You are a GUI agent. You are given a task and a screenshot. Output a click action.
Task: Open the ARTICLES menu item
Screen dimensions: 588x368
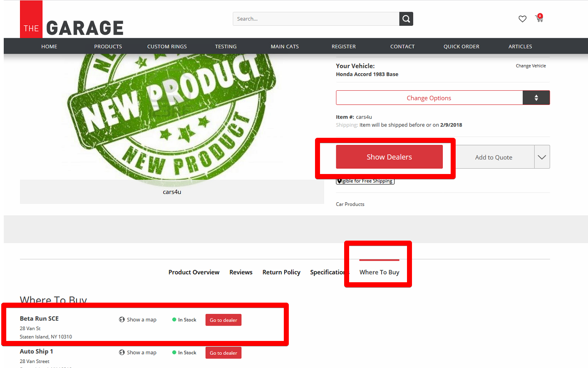(520, 47)
